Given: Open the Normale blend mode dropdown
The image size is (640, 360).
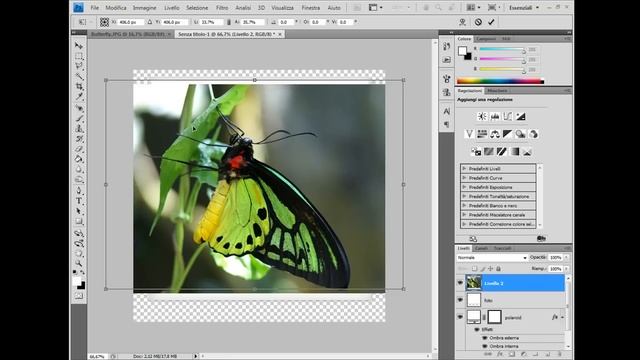Looking at the screenshot, I should pos(492,258).
